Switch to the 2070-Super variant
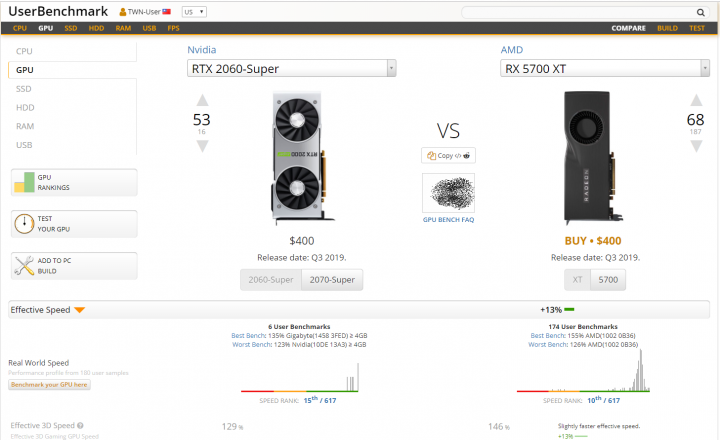Image resolution: width=720 pixels, height=440 pixels. 332,280
